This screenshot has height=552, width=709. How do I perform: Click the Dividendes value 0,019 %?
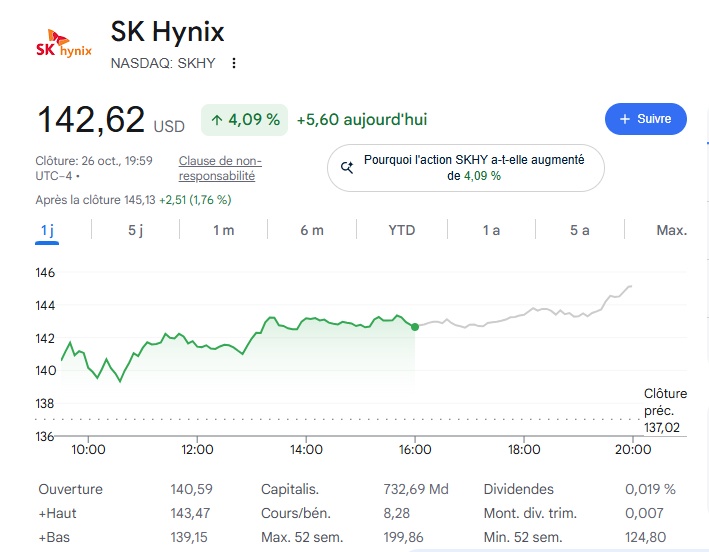pos(650,489)
